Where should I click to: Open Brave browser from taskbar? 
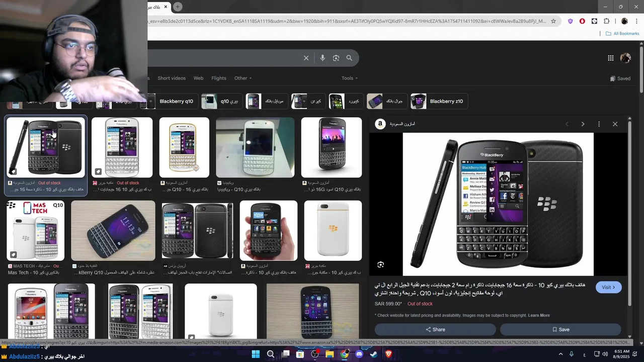(x=388, y=354)
